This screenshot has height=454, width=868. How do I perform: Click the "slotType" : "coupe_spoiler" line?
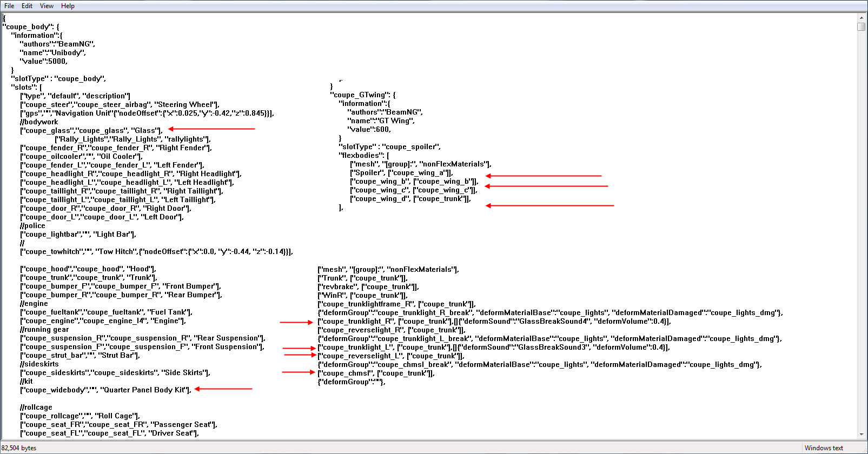[389, 146]
